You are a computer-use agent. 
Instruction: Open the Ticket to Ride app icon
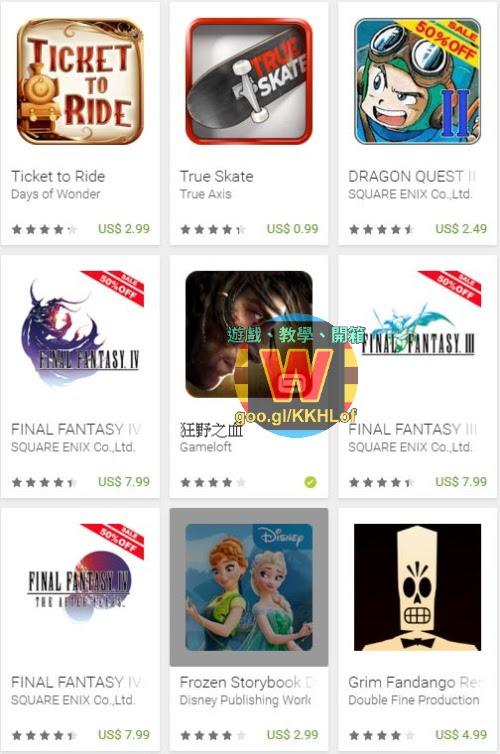pos(80,82)
